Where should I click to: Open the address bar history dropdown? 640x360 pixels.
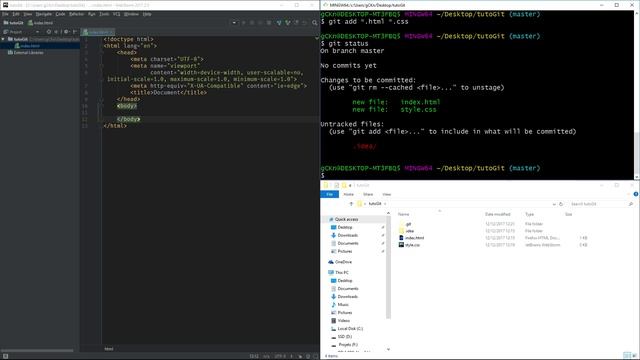(554, 204)
